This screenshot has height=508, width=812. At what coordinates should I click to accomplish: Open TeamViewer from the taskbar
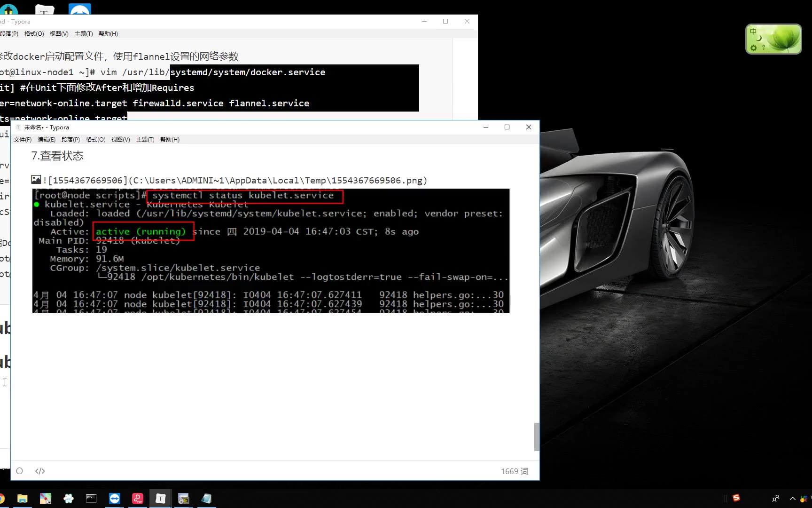[115, 499]
